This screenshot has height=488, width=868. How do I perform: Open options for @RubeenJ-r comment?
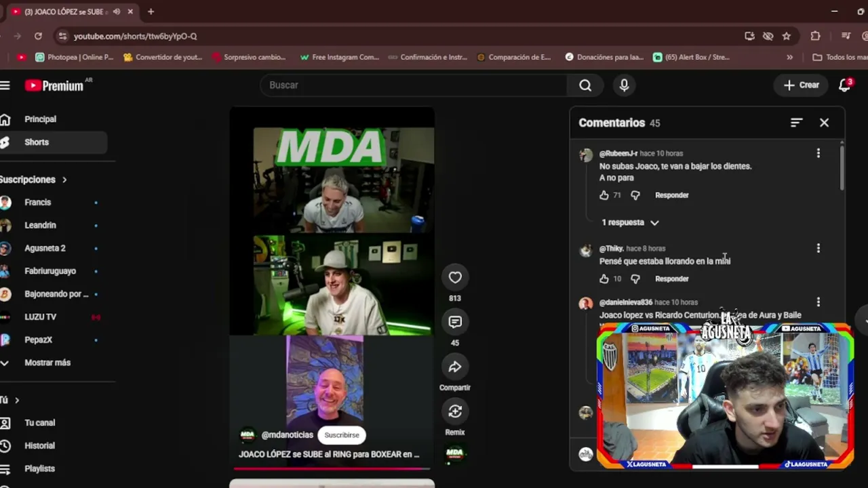point(818,153)
